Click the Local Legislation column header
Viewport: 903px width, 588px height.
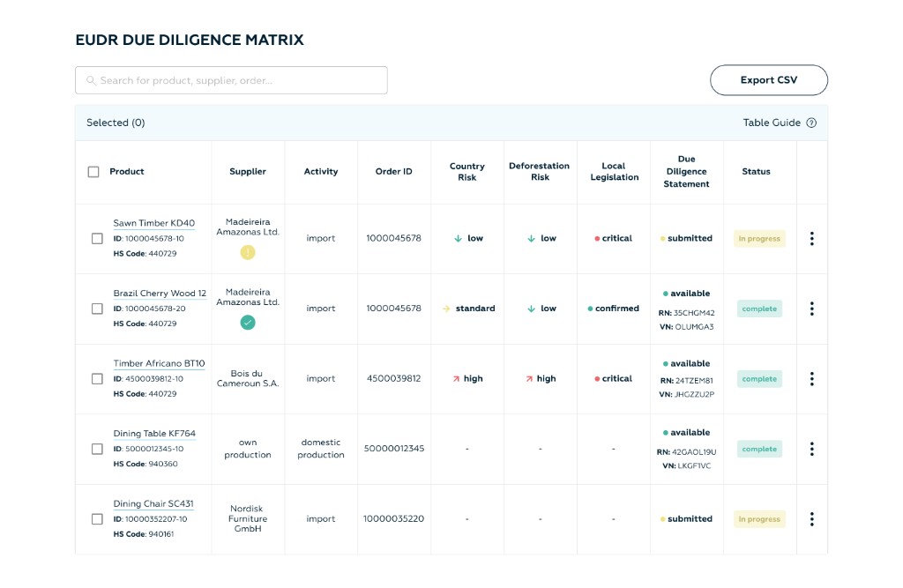pyautogui.click(x=614, y=172)
